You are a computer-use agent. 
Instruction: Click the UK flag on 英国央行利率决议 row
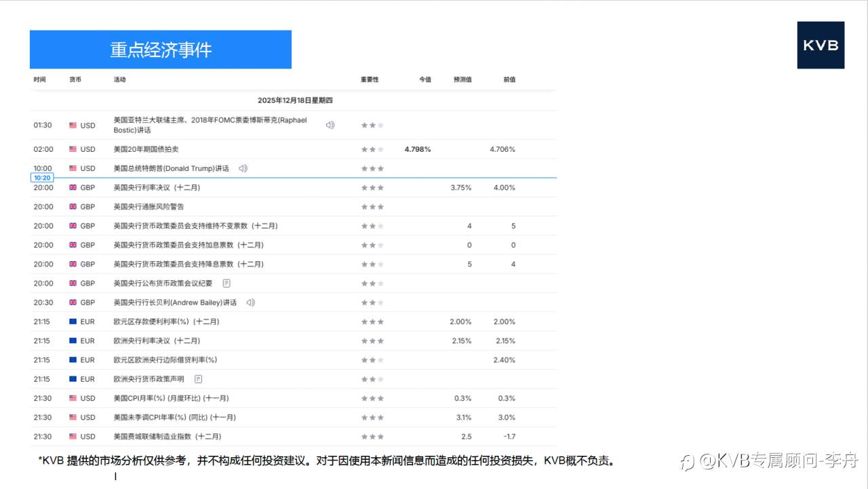point(73,187)
